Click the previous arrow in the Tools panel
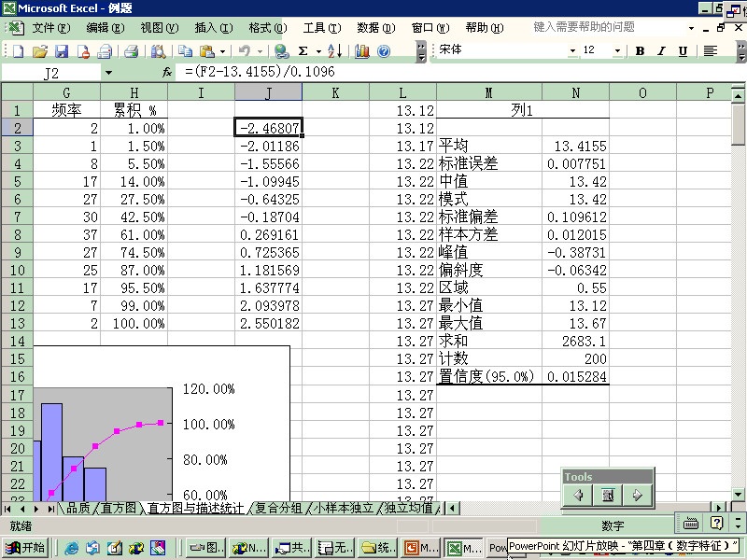The image size is (747, 560). (x=578, y=496)
